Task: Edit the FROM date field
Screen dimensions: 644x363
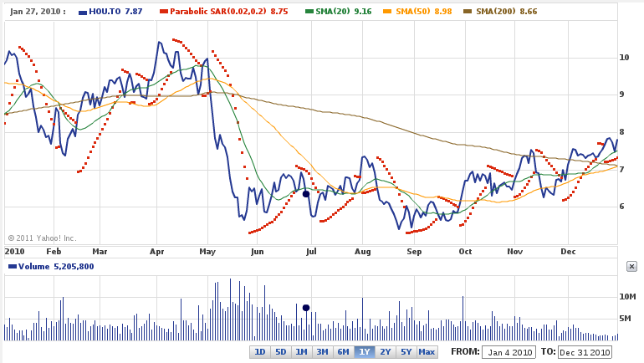Action: (x=509, y=352)
